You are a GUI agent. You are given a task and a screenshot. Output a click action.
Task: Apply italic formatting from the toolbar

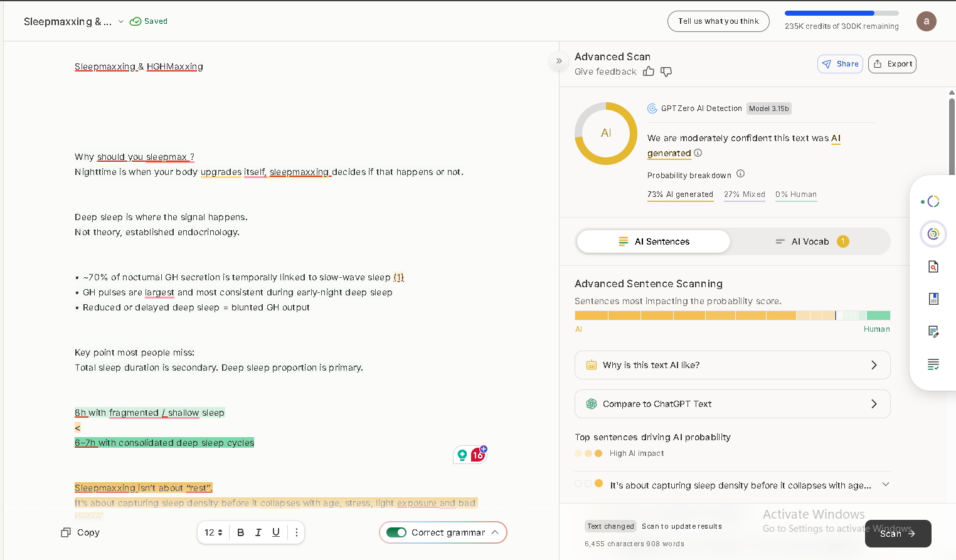point(258,532)
